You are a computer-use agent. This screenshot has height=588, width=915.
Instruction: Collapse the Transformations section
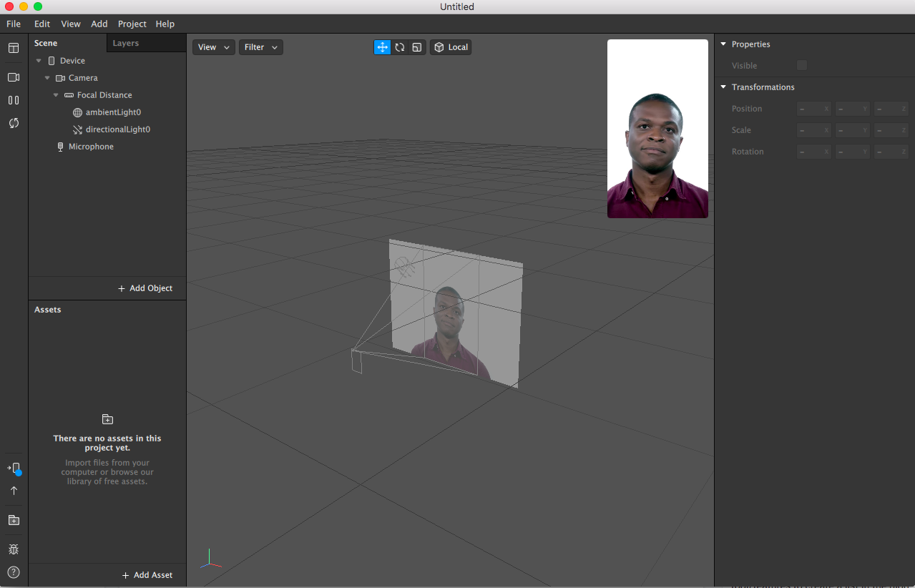coord(723,87)
